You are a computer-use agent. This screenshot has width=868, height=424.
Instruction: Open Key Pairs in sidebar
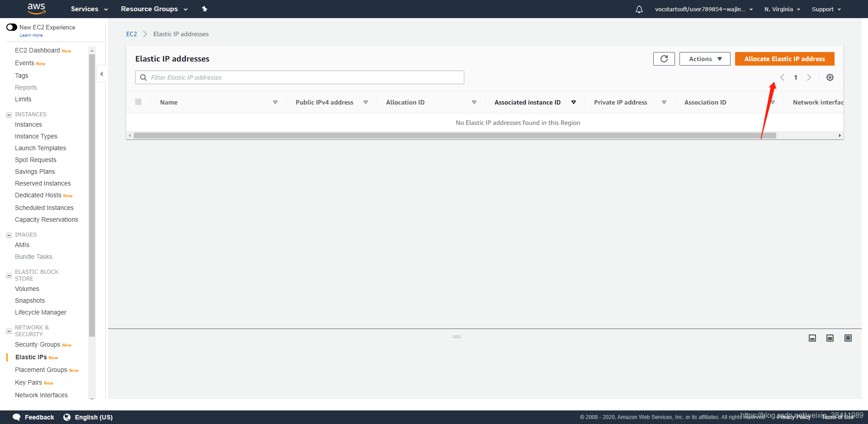coord(28,382)
